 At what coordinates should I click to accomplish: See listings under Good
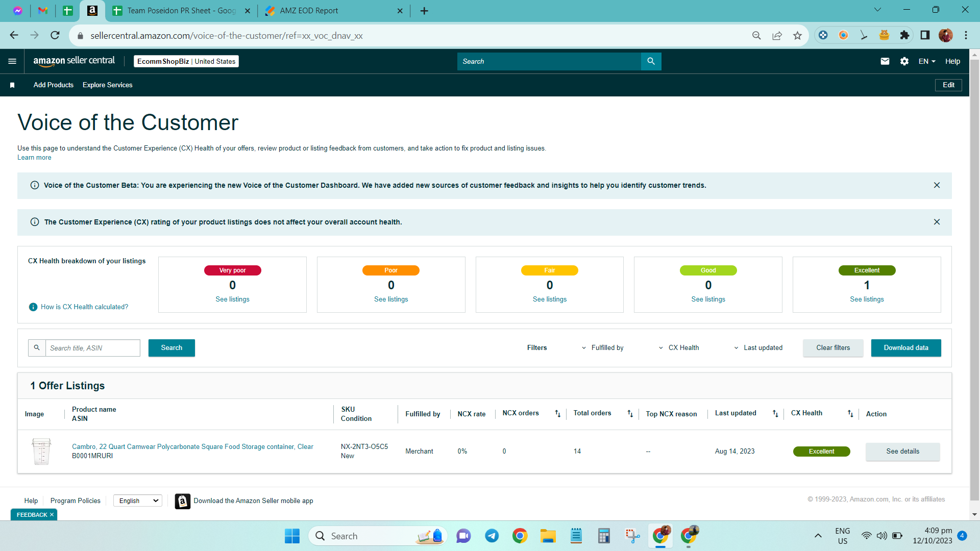708,299
